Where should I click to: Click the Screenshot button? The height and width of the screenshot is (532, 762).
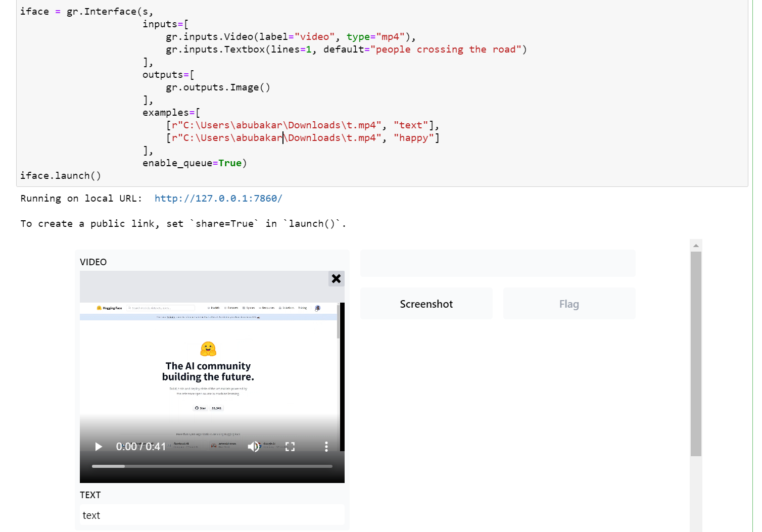click(x=426, y=304)
